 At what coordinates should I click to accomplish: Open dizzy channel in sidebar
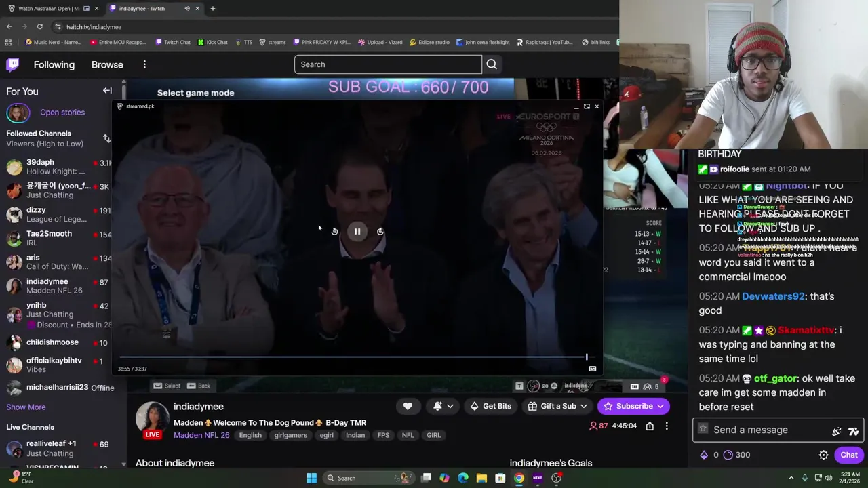coord(59,214)
